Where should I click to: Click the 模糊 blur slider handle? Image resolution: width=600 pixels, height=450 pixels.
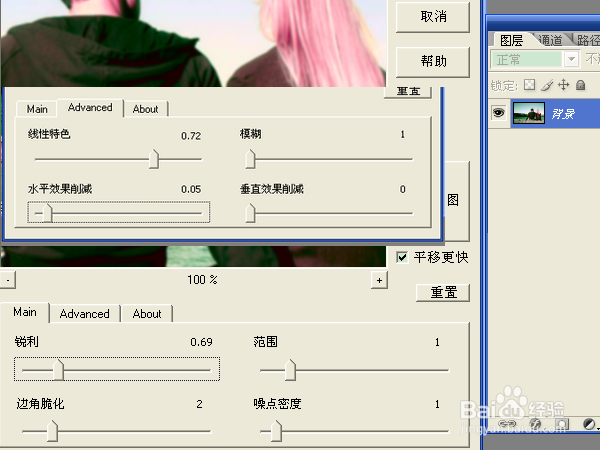[250, 159]
